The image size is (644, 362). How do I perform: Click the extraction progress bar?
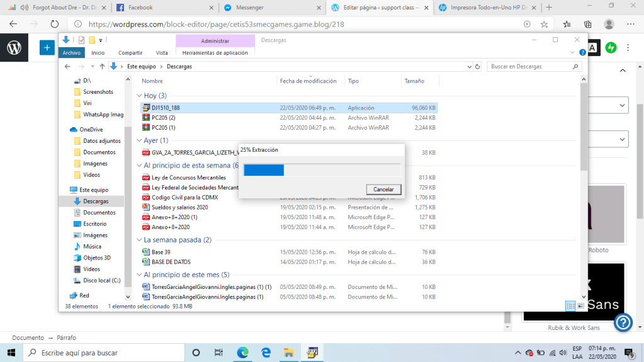click(x=321, y=170)
